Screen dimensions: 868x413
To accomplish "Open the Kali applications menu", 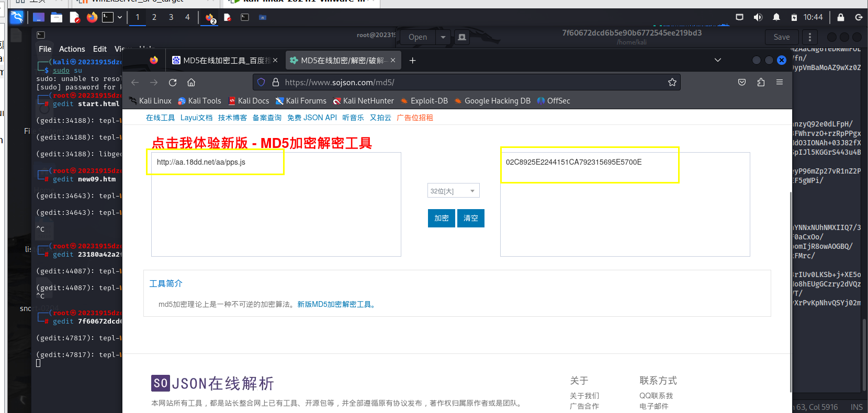I will (x=17, y=17).
